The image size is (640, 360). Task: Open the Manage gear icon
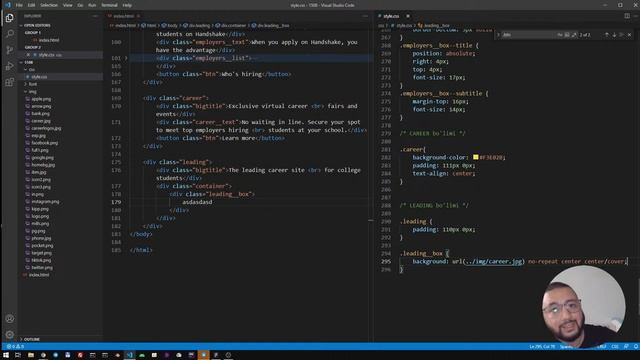point(9,335)
